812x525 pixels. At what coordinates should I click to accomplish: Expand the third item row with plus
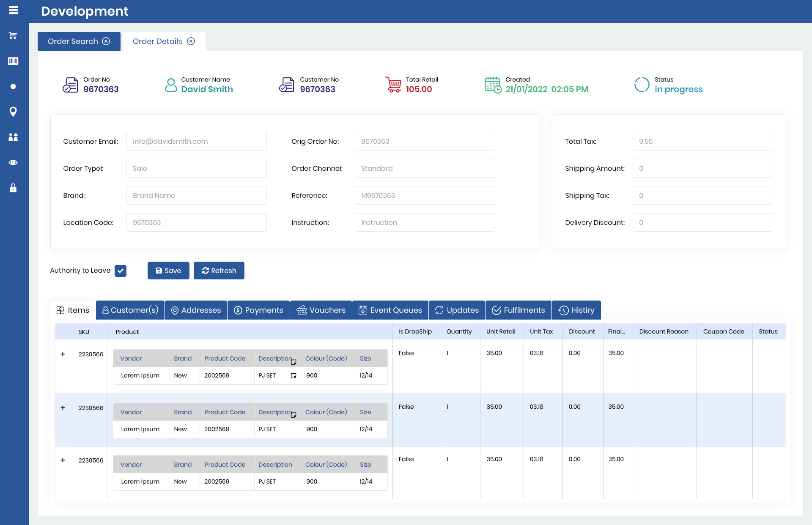tap(63, 460)
